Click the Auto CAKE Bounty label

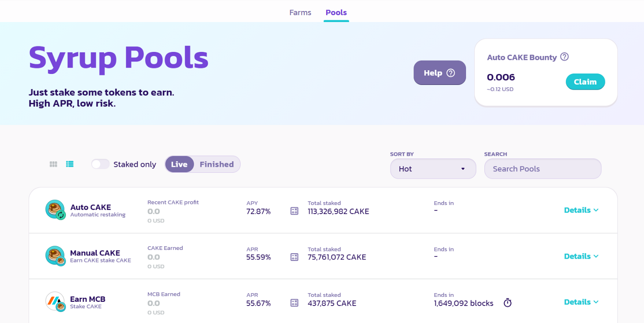(522, 57)
